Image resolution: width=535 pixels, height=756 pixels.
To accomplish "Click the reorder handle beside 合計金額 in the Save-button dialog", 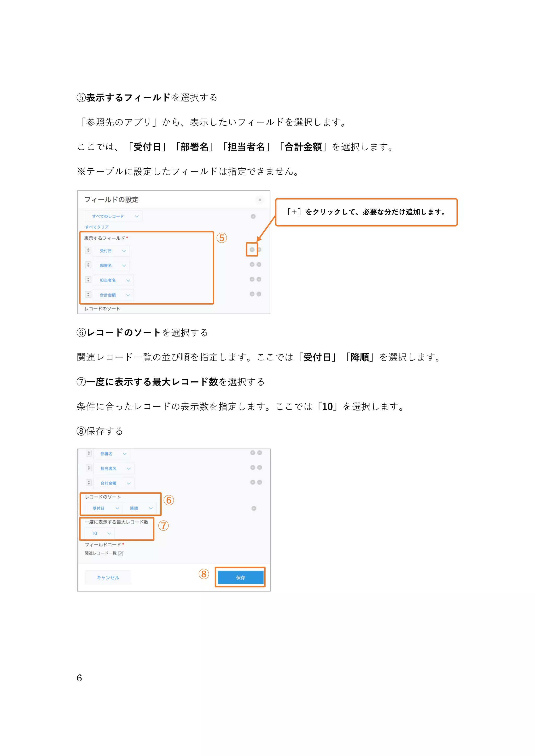I will tap(89, 483).
